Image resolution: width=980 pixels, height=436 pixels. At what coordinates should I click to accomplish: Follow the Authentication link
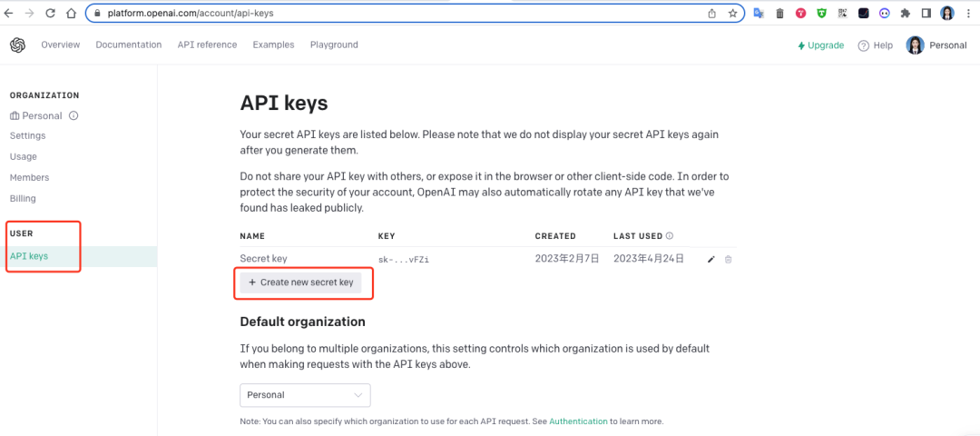(x=579, y=421)
